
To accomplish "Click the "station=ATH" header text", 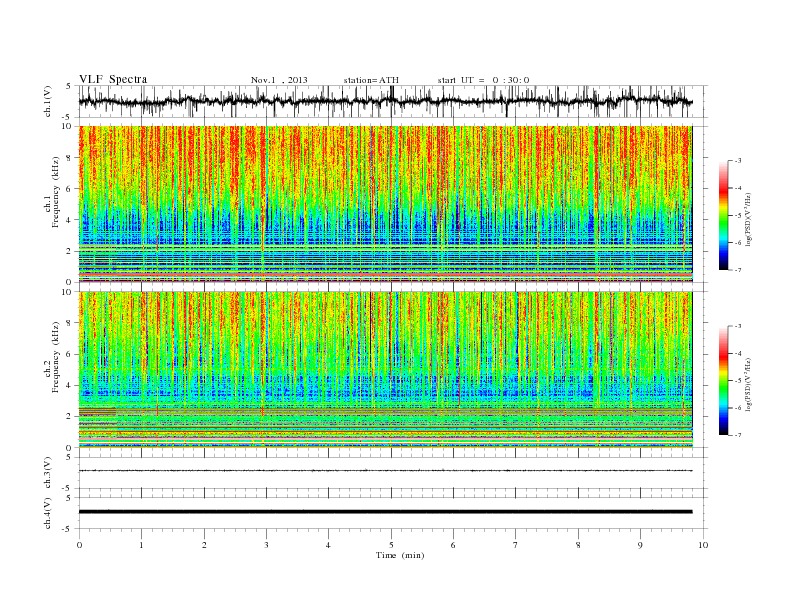I will click(x=371, y=80).
